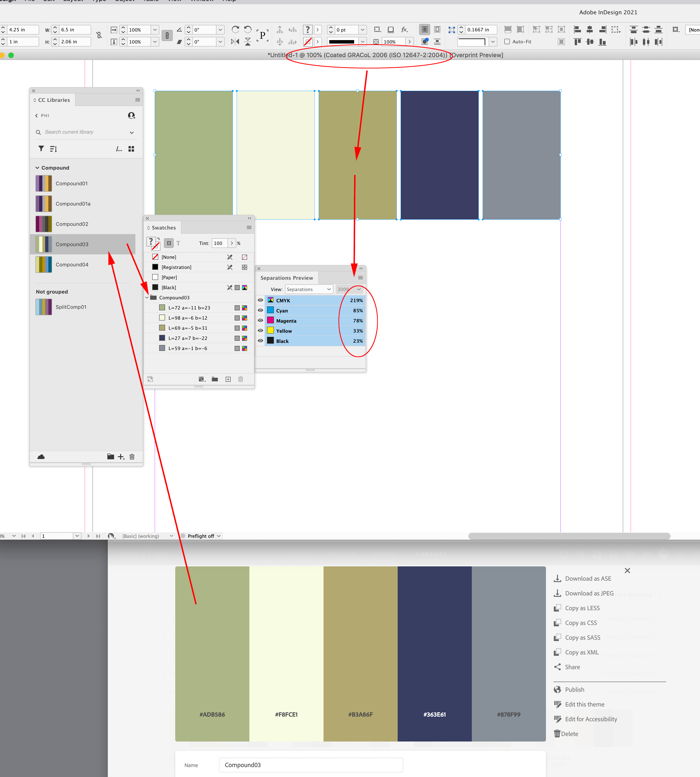
Task: Open the View Separations dropdown
Action: (x=309, y=289)
